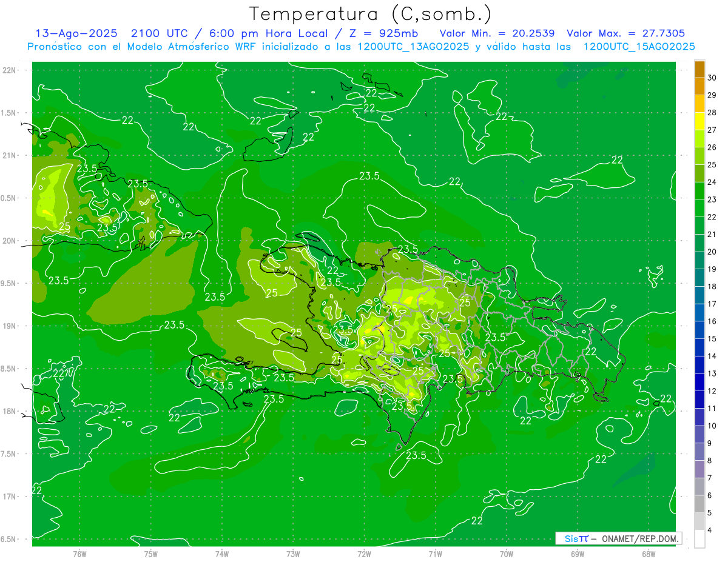Image resolution: width=728 pixels, height=562 pixels.
Task: Click the dark blue swatch between 11 and 12 in legend
Action: (699, 400)
